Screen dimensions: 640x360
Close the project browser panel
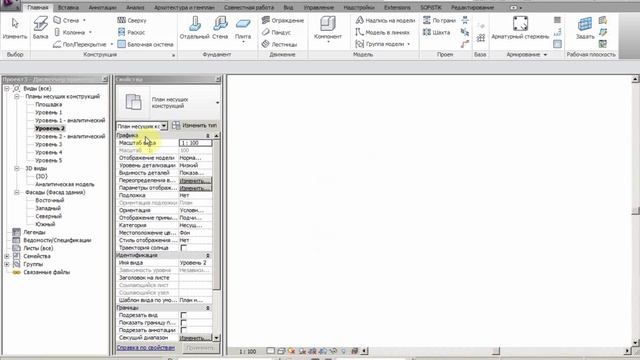click(x=105, y=79)
